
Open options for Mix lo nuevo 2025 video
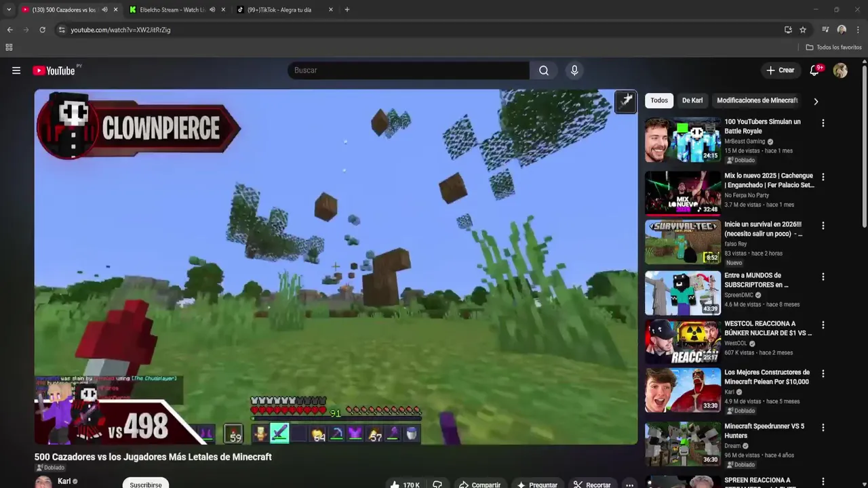823,177
